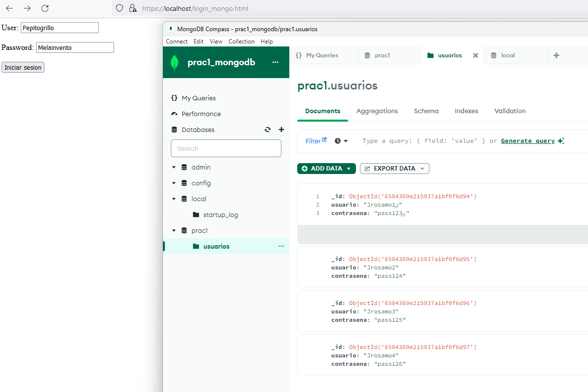The image size is (588, 392).
Task: Click the ObjectId ending in 6d97
Action: point(413,347)
